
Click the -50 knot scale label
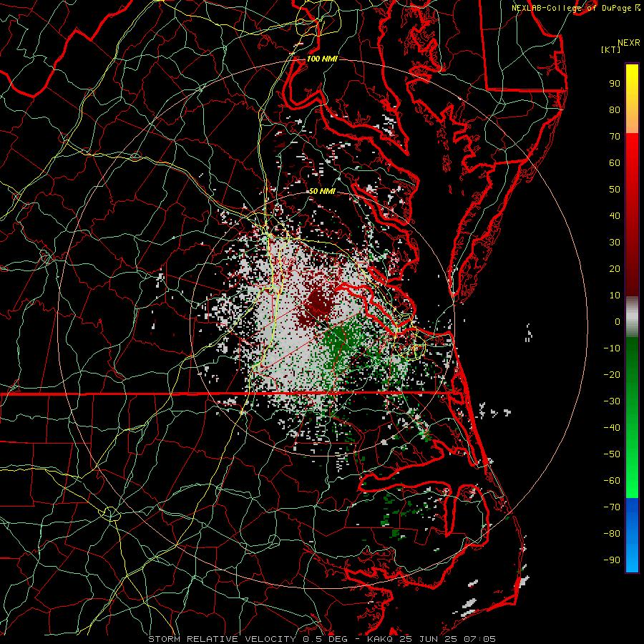click(x=612, y=454)
